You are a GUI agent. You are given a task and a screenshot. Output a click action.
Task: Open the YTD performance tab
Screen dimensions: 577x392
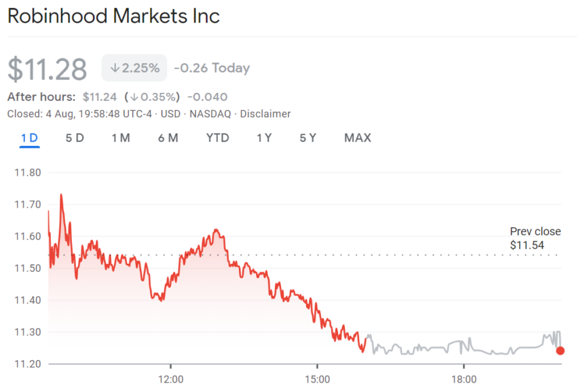217,138
